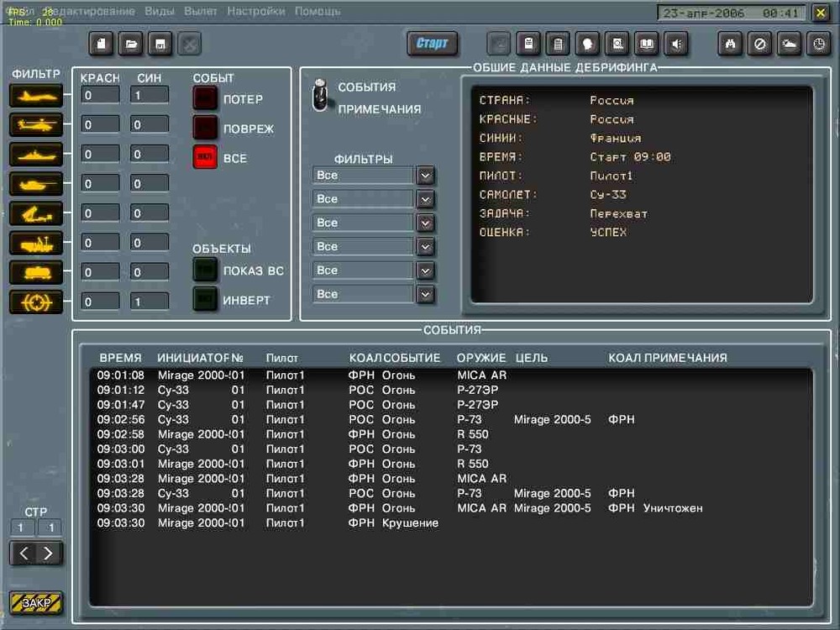Click the ЗАКР close button
Image resolution: width=840 pixels, height=630 pixels.
pyautogui.click(x=36, y=603)
